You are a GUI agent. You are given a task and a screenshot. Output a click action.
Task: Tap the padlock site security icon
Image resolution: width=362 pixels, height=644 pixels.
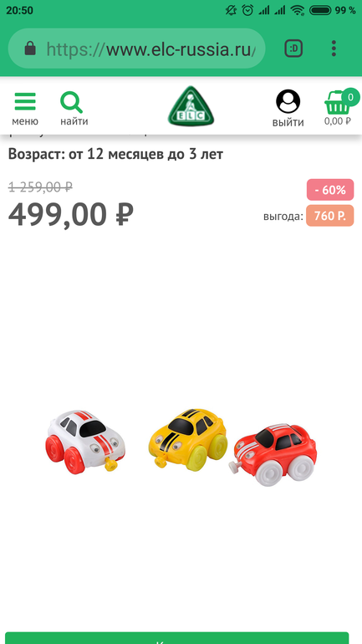[x=30, y=49]
